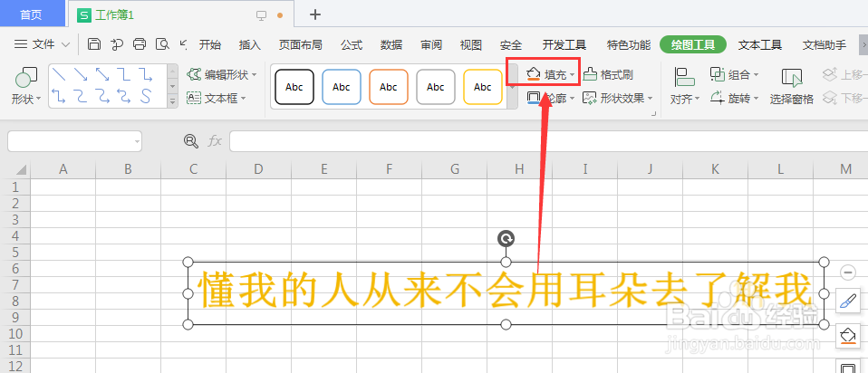This screenshot has width=868, height=373.
Task: Switch to the 审阅 tab
Action: click(x=431, y=45)
